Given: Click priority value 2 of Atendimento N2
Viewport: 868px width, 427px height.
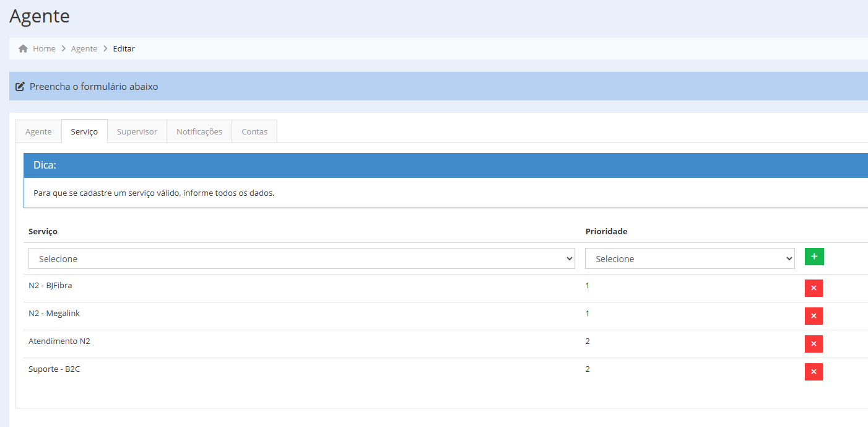Looking at the screenshot, I should click(588, 341).
